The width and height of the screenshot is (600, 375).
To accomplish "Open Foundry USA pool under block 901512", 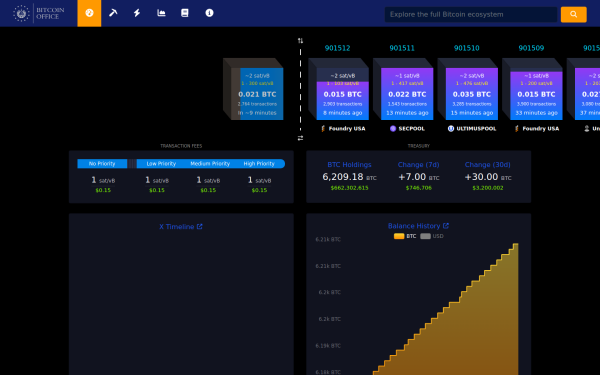I will click(343, 129).
